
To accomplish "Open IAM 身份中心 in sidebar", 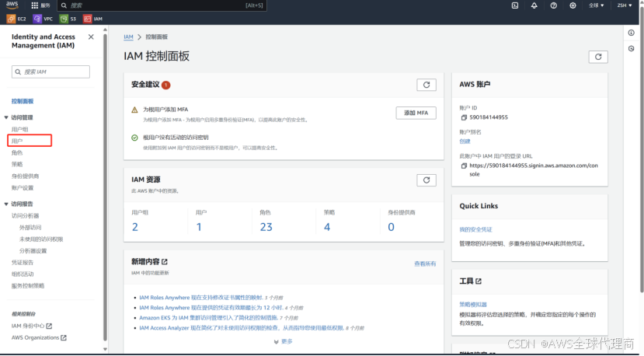I will 32,326.
